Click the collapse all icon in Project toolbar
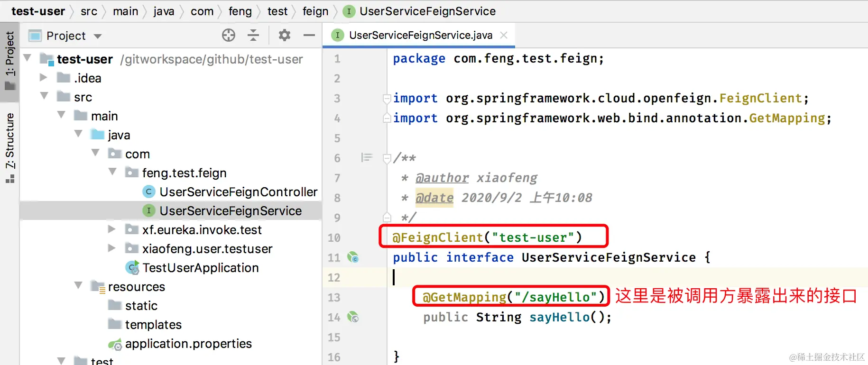Viewport: 868px width, 365px height. click(x=253, y=35)
